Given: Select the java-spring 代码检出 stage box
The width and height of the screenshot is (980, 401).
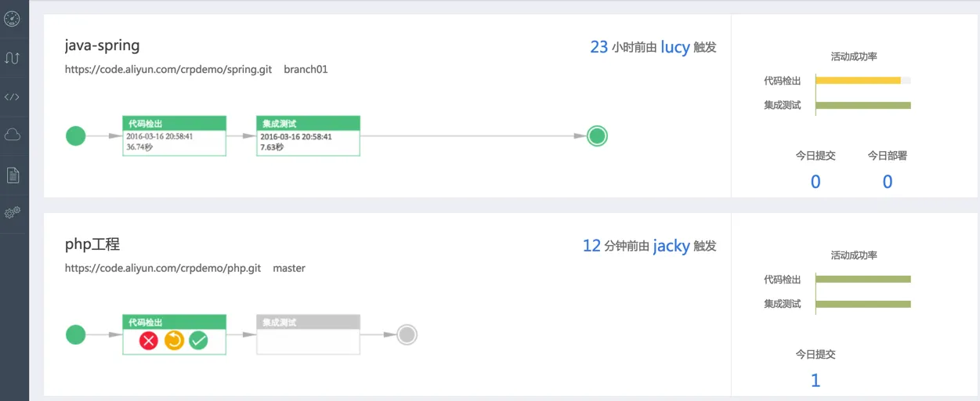Looking at the screenshot, I should [174, 136].
